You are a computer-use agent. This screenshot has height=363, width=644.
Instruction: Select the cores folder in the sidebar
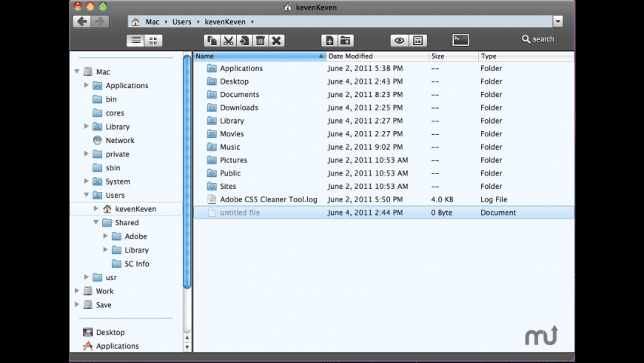coord(108,113)
